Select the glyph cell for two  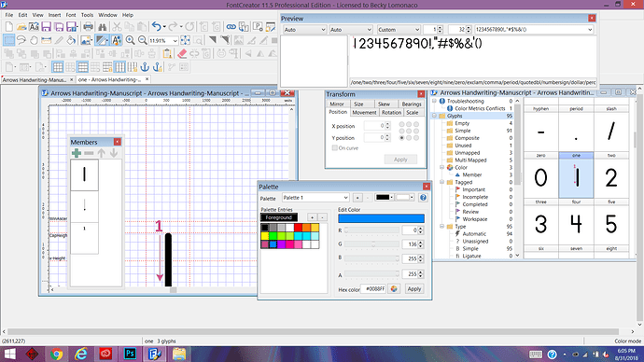tap(611, 174)
